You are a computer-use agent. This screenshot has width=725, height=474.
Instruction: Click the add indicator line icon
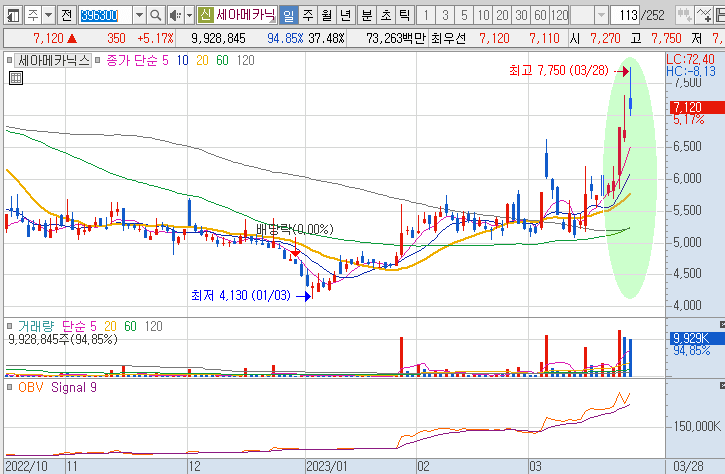pyautogui.click(x=704, y=16)
